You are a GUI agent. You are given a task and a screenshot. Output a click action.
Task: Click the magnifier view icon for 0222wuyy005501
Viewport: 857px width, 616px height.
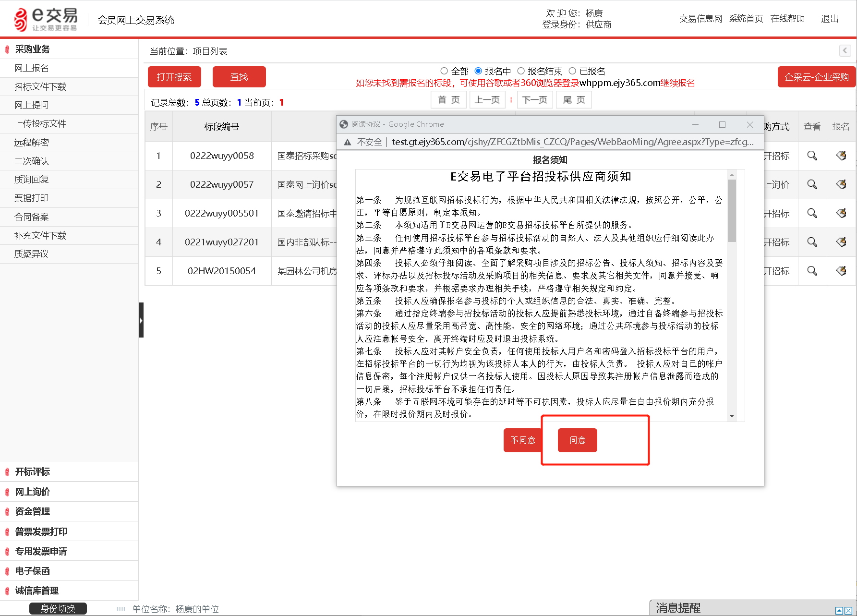(812, 213)
